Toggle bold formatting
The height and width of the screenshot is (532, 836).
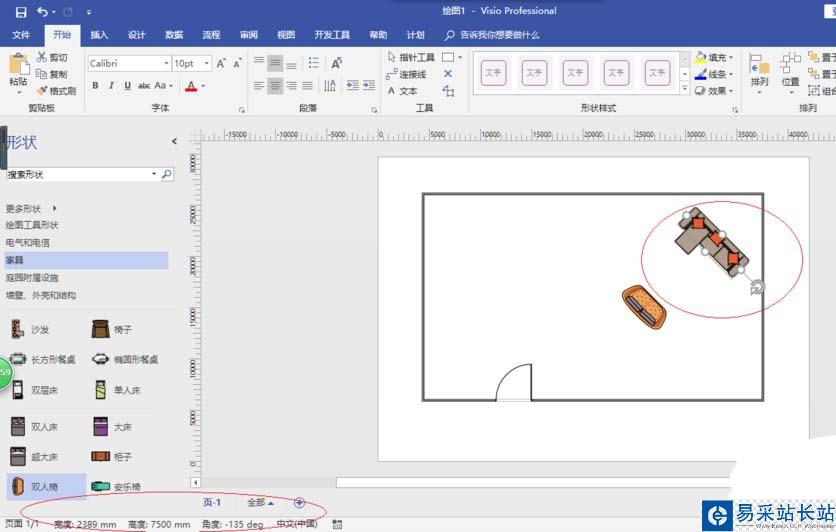[95, 85]
